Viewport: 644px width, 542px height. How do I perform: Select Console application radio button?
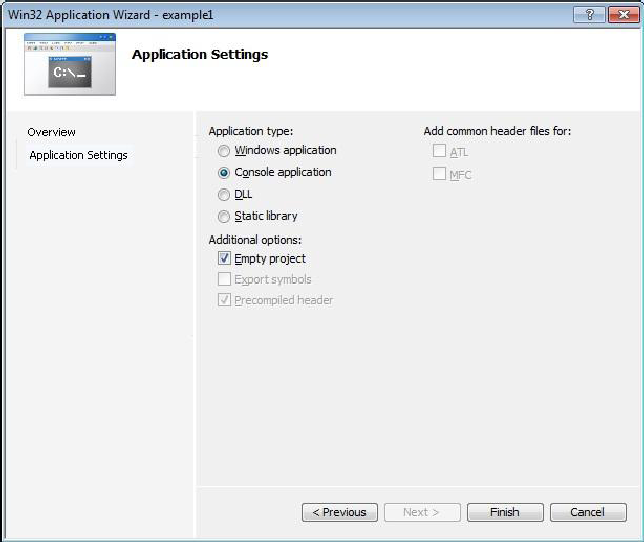pyautogui.click(x=223, y=173)
